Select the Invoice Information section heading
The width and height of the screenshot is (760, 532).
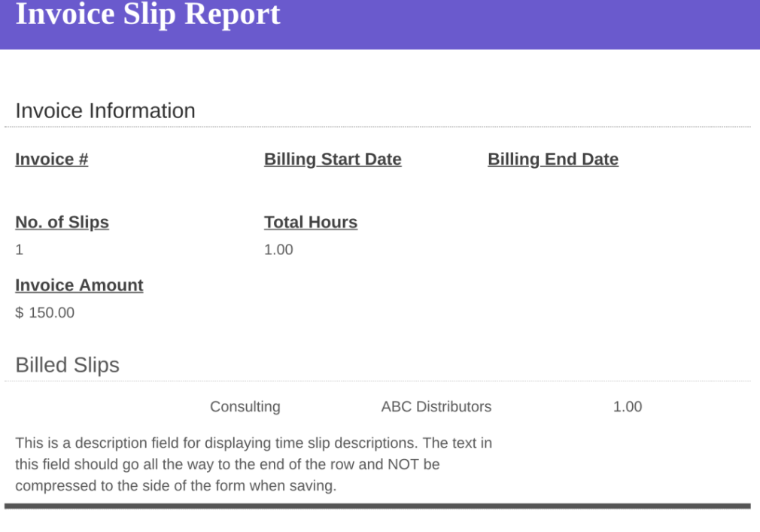[x=105, y=111]
